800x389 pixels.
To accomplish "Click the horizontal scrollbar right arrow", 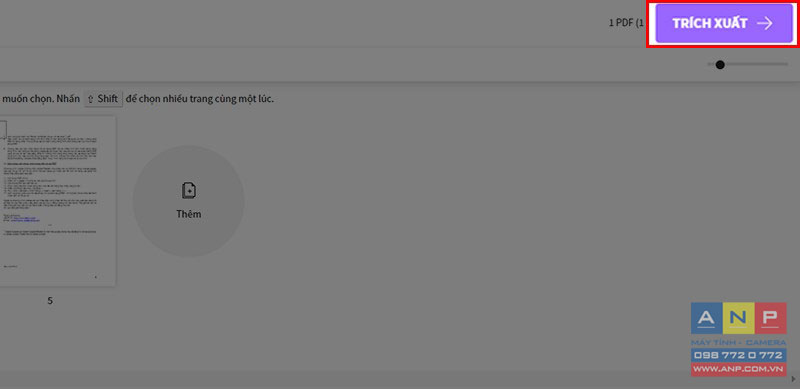I will pos(793,379).
